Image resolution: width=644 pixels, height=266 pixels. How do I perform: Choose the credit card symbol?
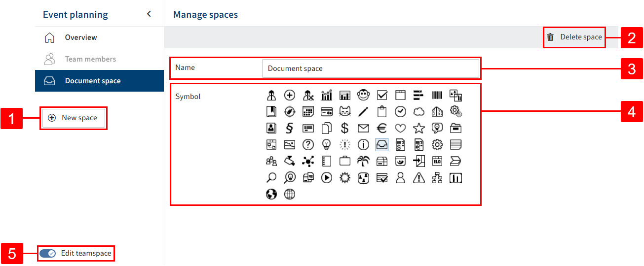coord(327,112)
